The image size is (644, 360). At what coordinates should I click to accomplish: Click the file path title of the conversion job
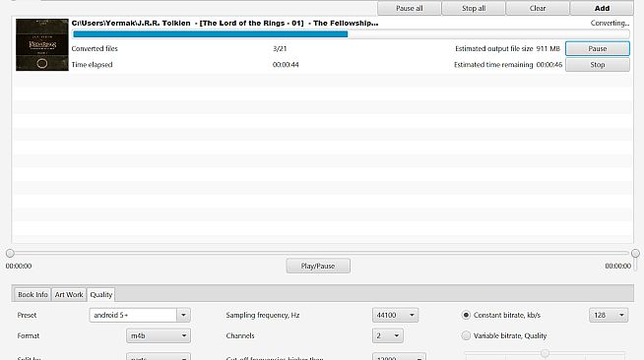click(x=225, y=23)
